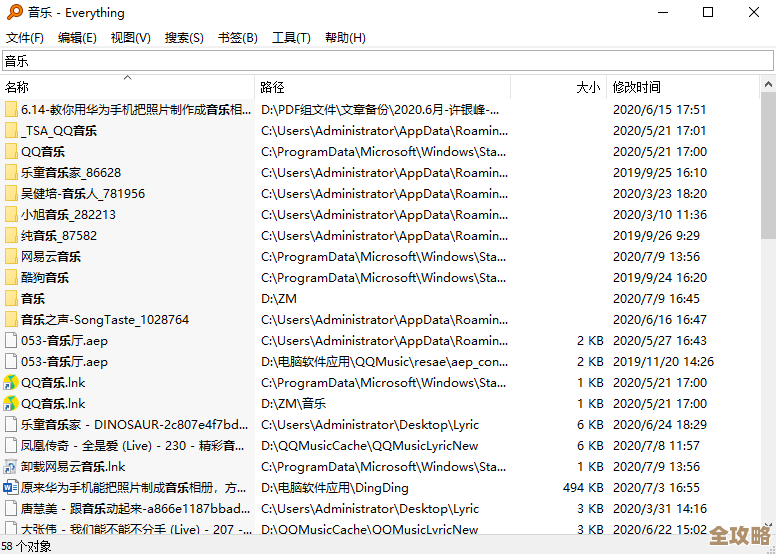Click the Word document icon for 原来华为手机

click(11, 488)
